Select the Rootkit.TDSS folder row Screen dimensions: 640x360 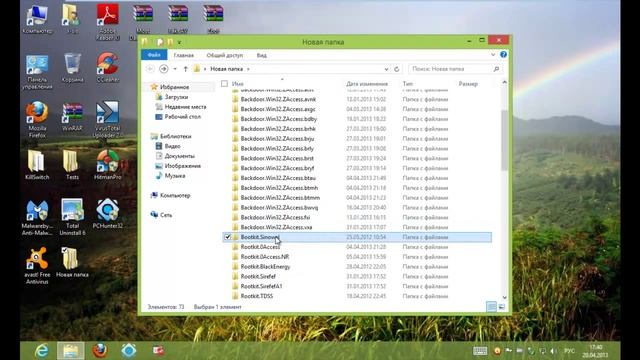357,296
